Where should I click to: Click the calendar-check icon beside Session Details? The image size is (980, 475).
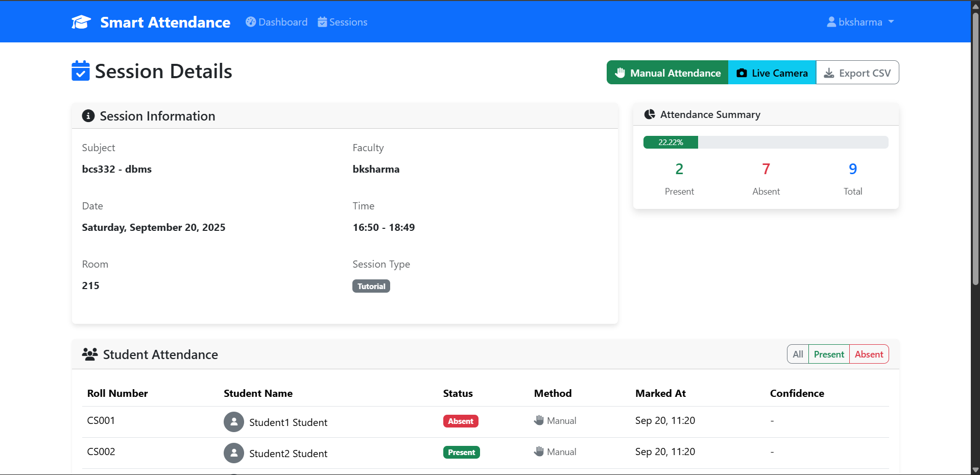point(81,71)
